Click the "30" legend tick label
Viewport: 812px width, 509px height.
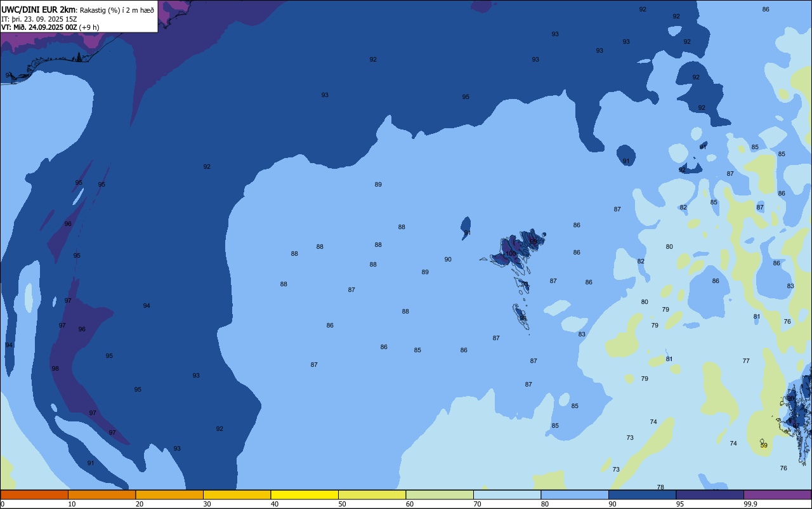207,504
